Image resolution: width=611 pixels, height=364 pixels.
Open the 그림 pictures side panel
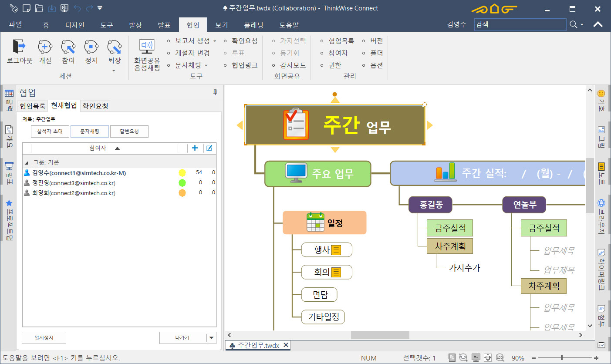601,136
